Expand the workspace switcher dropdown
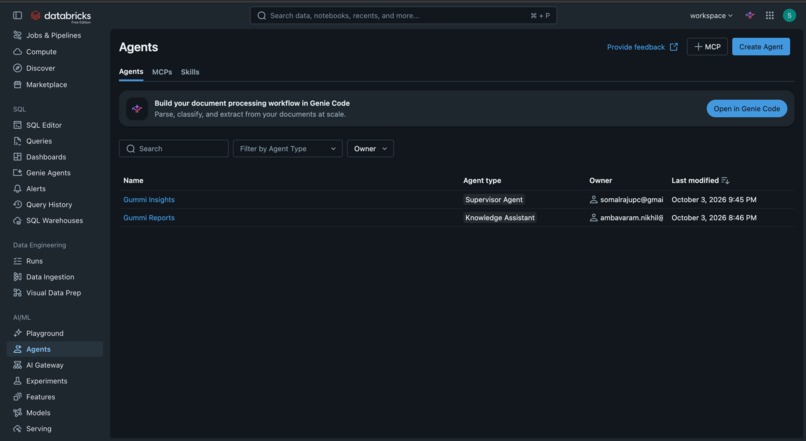Viewport: 806px width, 441px height. pyautogui.click(x=711, y=16)
